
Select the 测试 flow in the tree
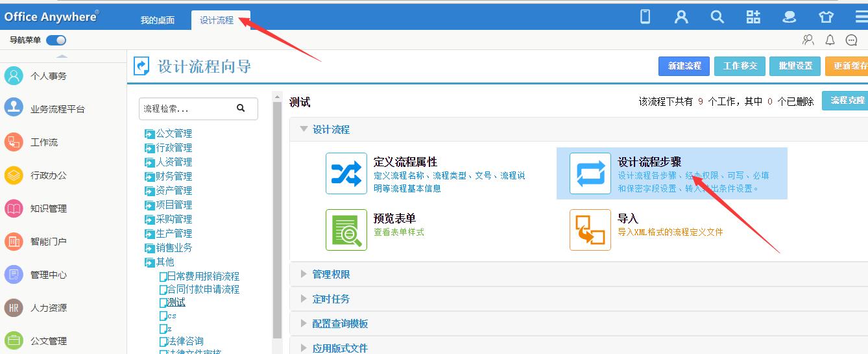(x=176, y=302)
